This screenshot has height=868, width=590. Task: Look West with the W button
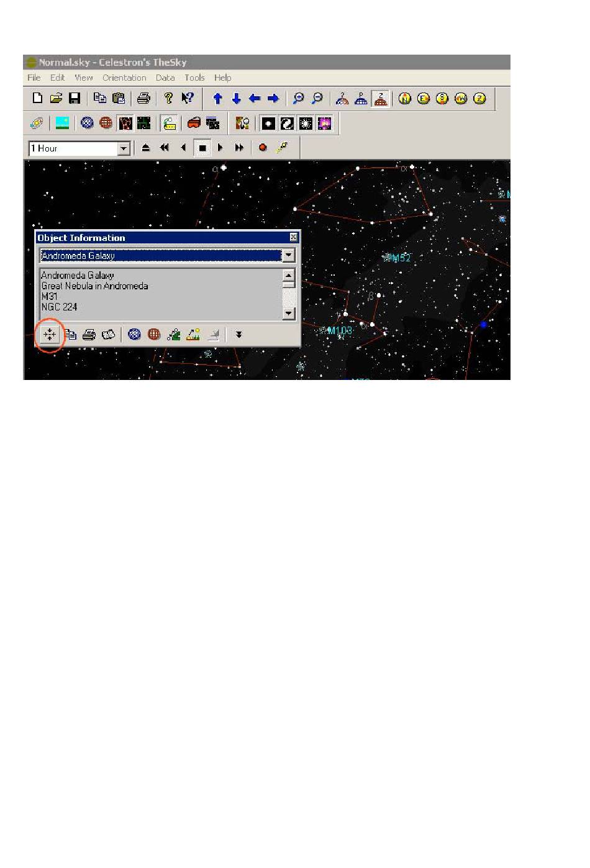point(461,98)
